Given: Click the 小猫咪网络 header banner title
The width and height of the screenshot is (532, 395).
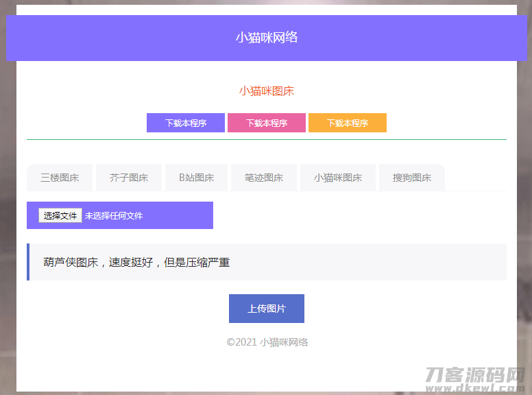Looking at the screenshot, I should tap(267, 38).
